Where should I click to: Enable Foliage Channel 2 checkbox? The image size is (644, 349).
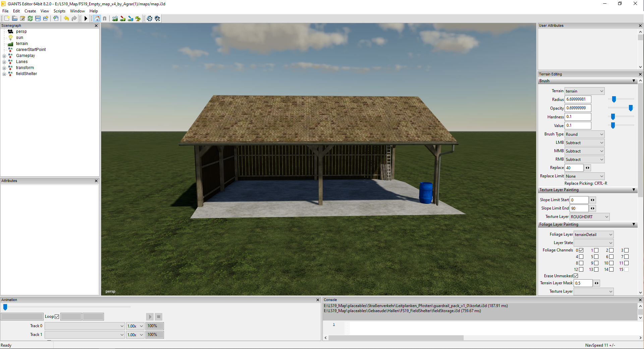611,250
